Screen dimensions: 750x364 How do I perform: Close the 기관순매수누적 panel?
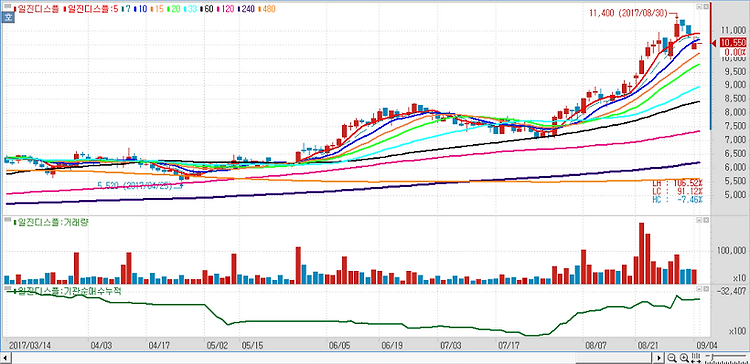[706, 289]
